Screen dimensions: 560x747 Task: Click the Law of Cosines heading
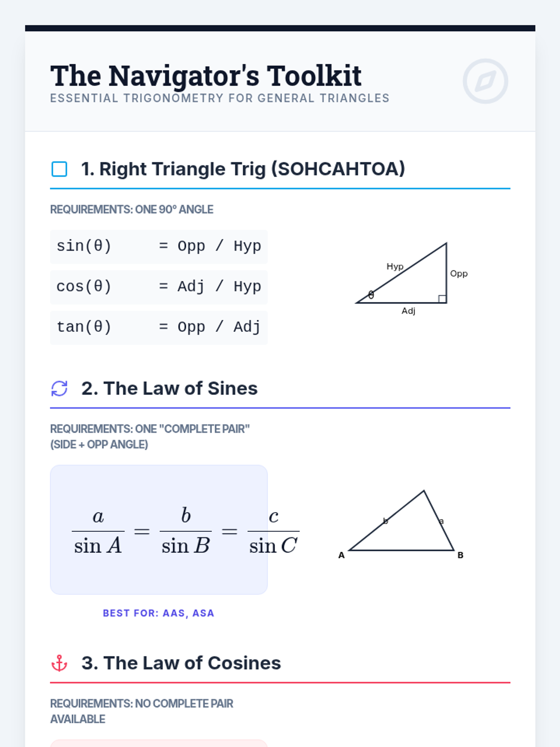pos(181,663)
